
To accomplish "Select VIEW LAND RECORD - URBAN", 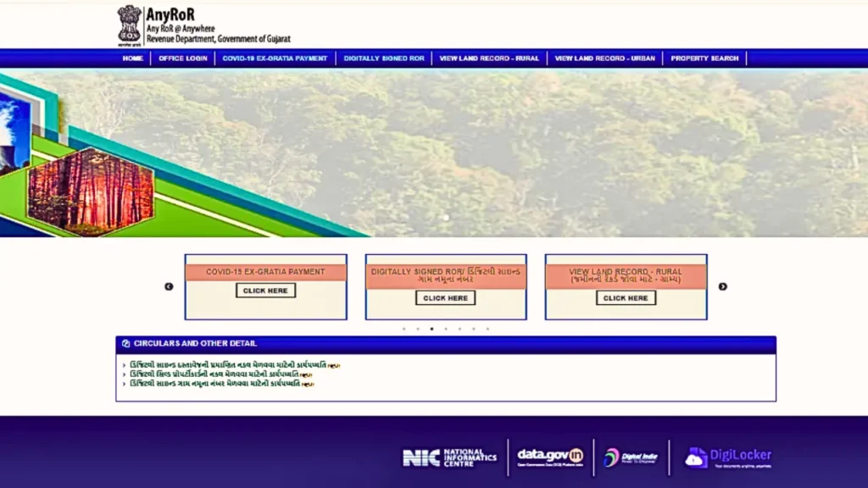I will (604, 58).
